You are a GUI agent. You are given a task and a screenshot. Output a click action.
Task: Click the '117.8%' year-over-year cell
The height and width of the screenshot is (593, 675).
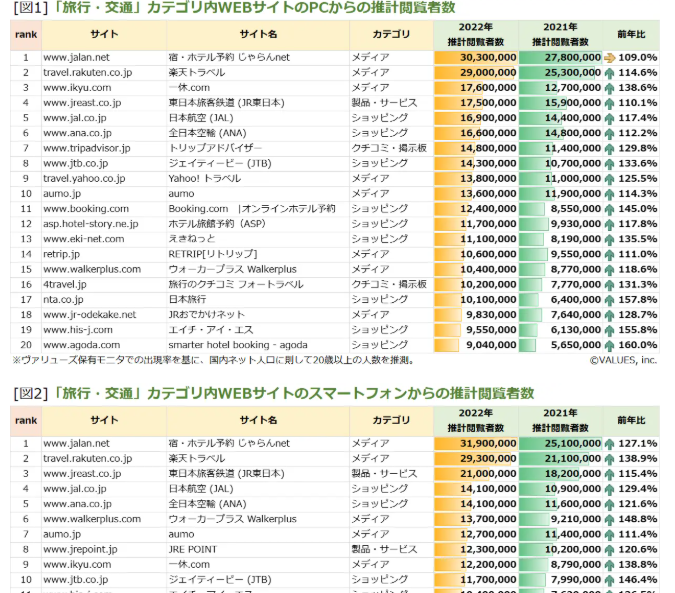coord(632,224)
